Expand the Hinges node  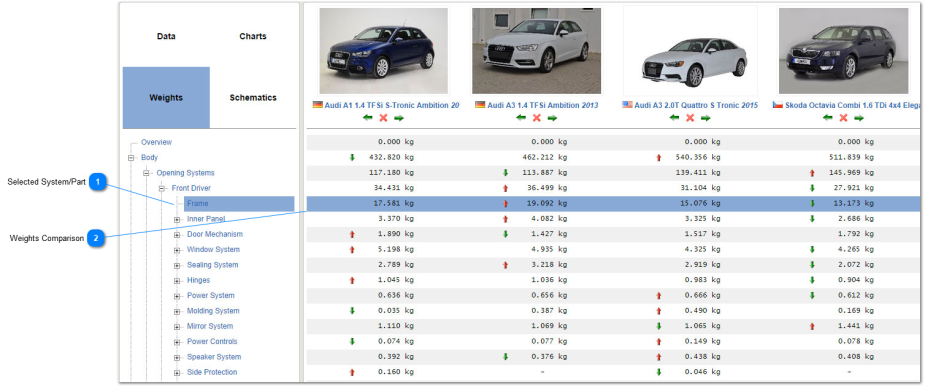176,281
